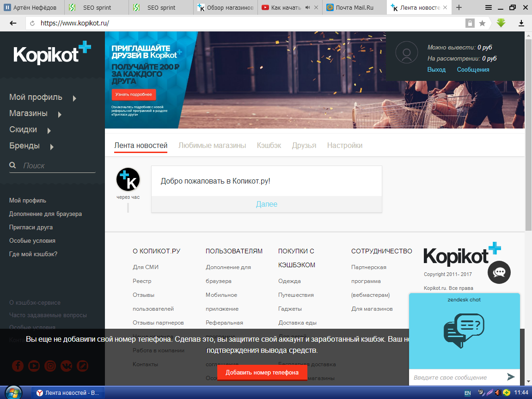Expand the Мой профиль menu arrow
This screenshot has width=532, height=399.
coord(74,98)
